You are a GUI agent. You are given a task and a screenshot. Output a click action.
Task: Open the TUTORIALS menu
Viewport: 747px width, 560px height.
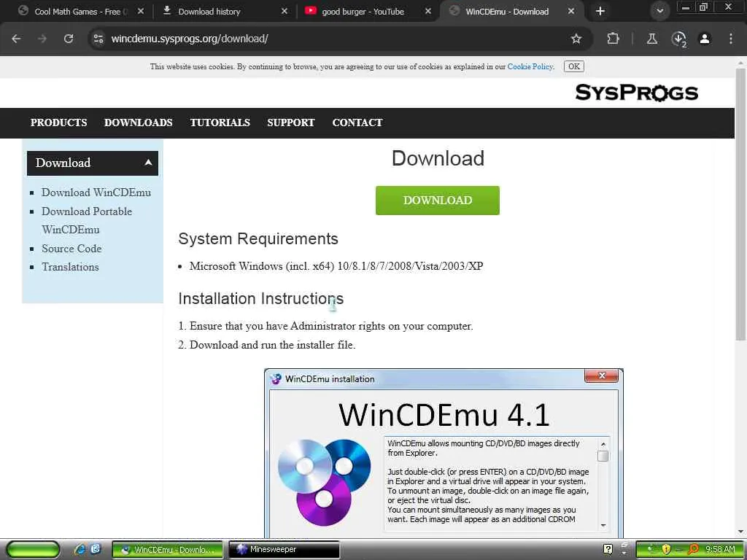[220, 122]
